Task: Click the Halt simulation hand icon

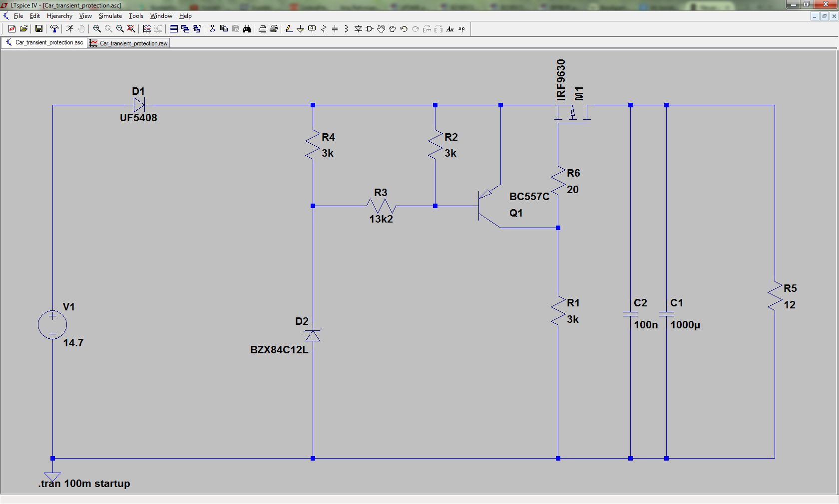Action: tap(81, 29)
